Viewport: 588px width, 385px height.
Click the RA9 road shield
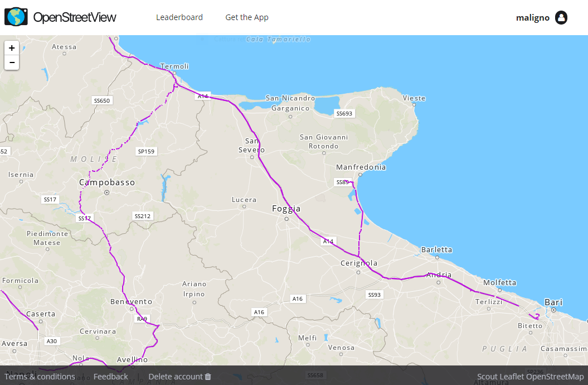coord(142,319)
